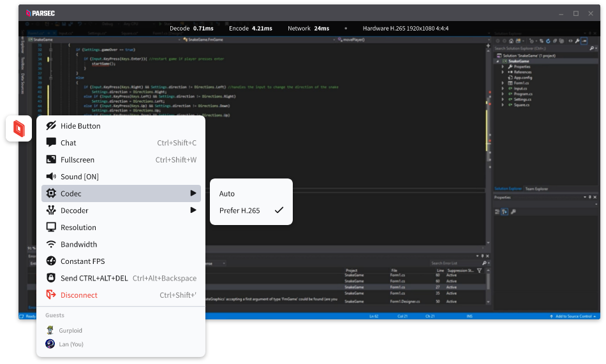
Task: Click the red Disconnect exit icon
Action: 51,295
